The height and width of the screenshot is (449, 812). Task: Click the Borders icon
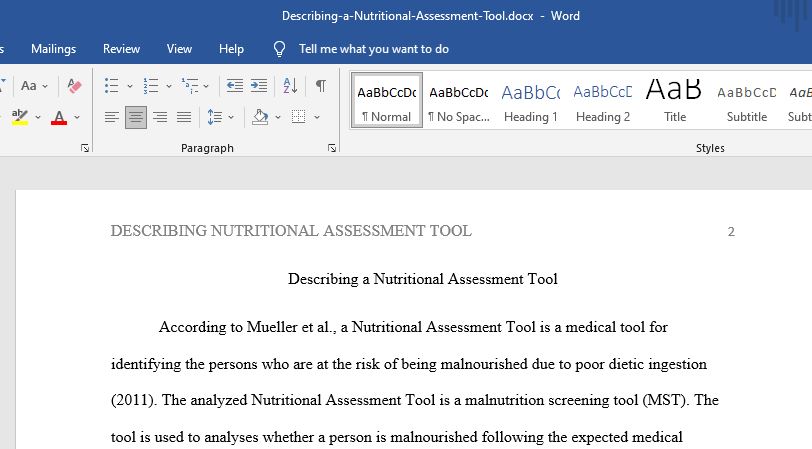(x=298, y=117)
